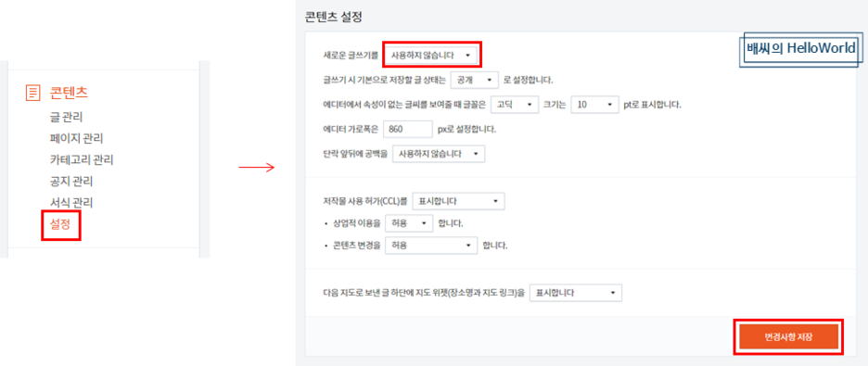Click the 콘텐츠 document icon in sidebar

(x=33, y=93)
